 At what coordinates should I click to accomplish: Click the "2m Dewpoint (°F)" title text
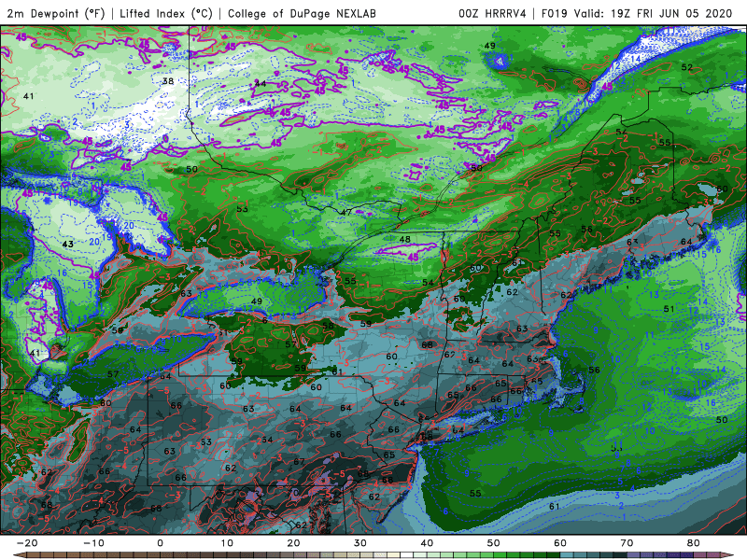(x=56, y=13)
